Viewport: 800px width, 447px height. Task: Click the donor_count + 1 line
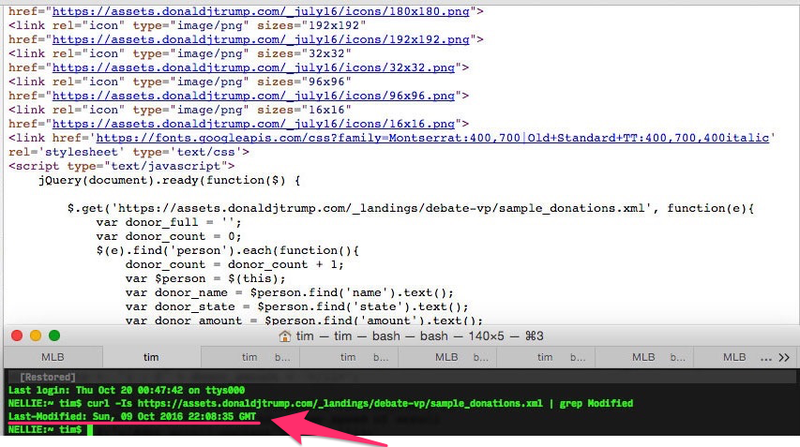(235, 264)
